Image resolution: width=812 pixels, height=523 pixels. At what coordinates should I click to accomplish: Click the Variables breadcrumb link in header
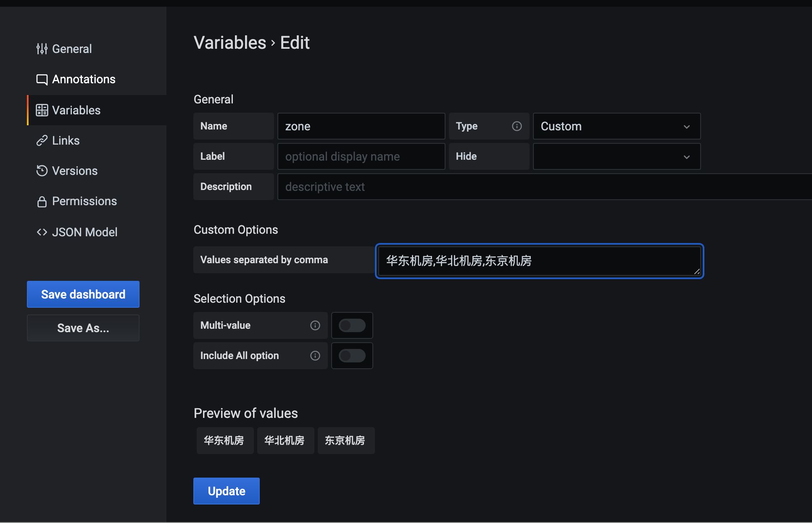click(230, 43)
